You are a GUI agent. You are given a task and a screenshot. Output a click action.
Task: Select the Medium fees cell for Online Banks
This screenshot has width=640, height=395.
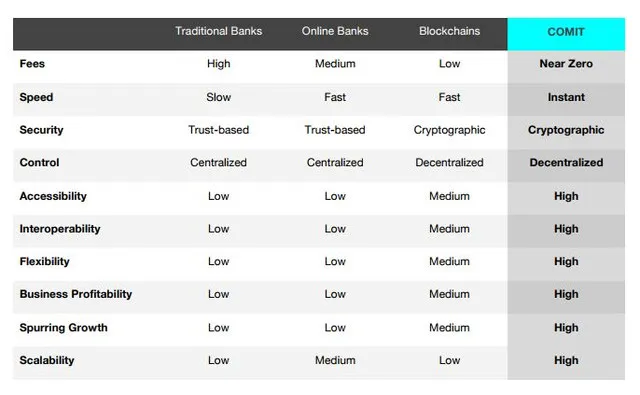coord(335,64)
